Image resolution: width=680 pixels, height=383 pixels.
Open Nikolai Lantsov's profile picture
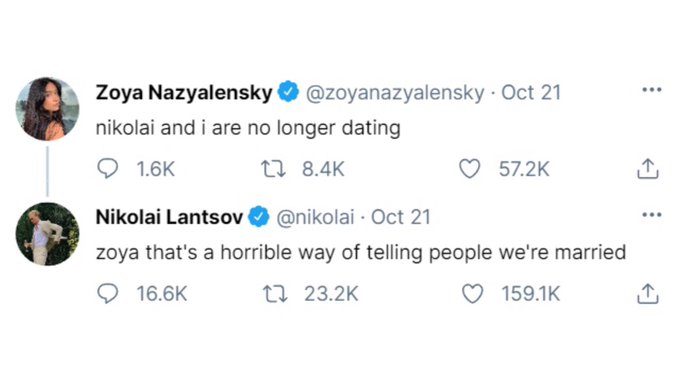48,234
